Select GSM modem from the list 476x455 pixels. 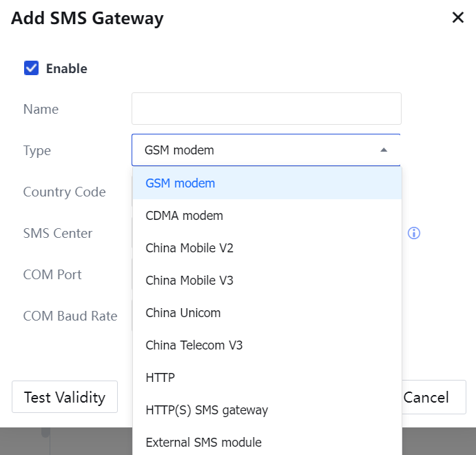point(180,183)
